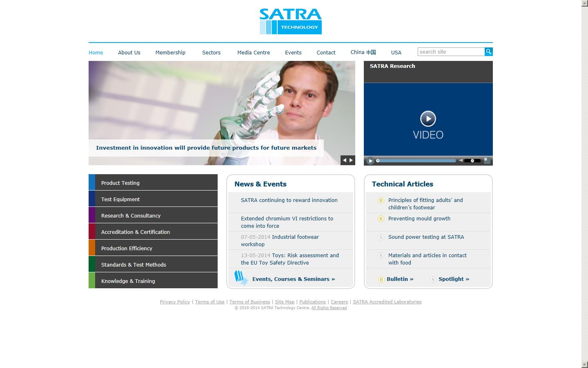
Task: Open the Media Centre menu
Action: tap(253, 52)
